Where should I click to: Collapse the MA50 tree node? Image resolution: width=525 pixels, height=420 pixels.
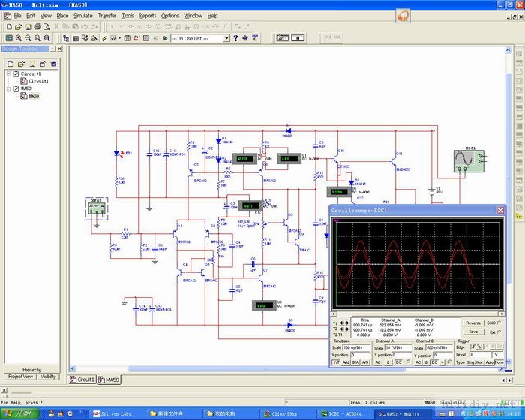pos(7,88)
